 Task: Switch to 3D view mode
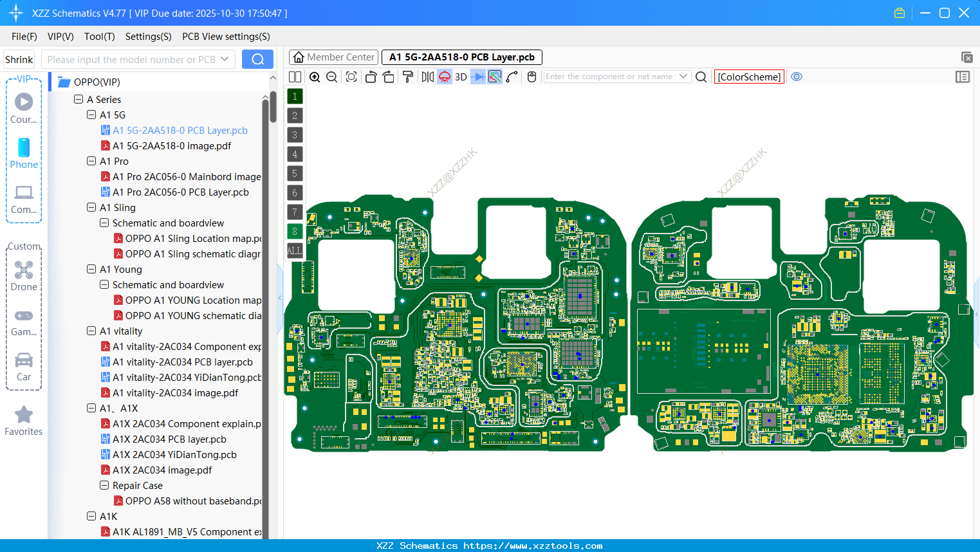pos(461,77)
